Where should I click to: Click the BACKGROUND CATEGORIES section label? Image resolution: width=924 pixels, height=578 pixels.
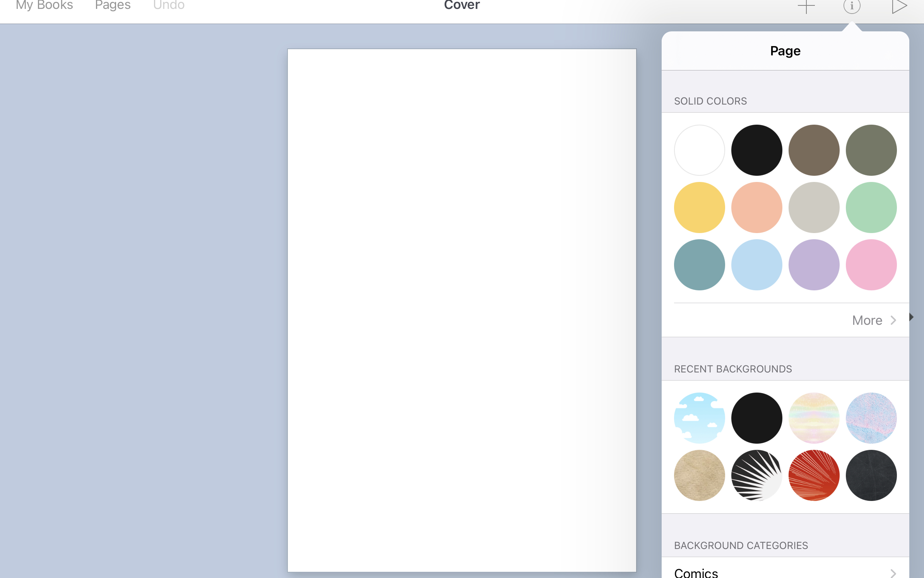[741, 545]
